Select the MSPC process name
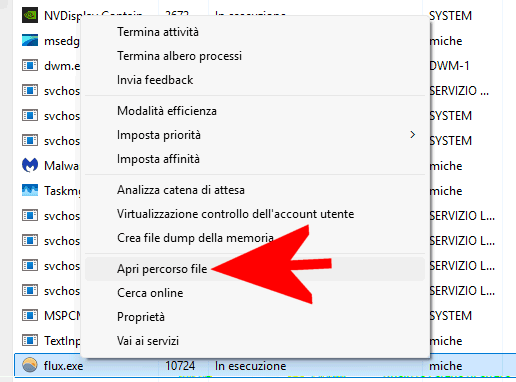Screen dimensions: 516x382 62,316
